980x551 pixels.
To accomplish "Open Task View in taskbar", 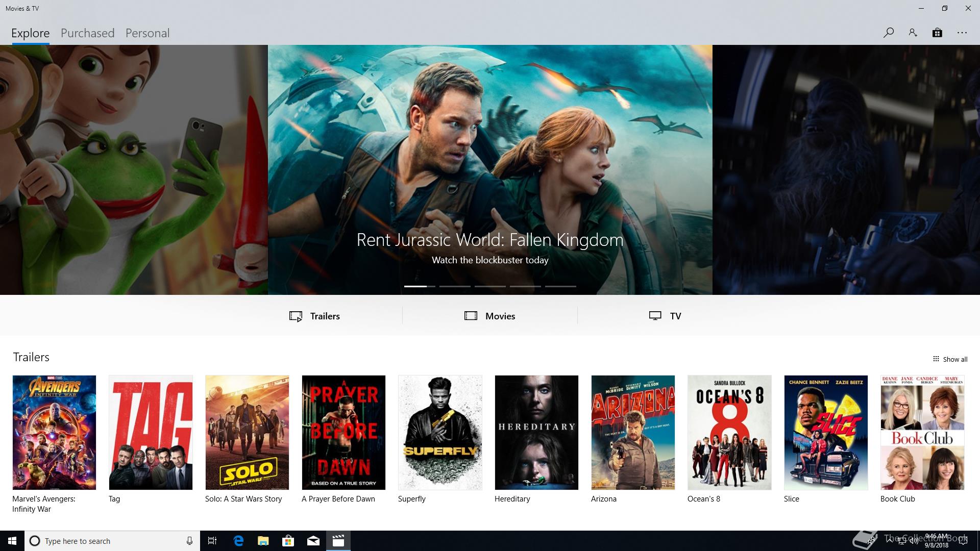I will point(212,541).
